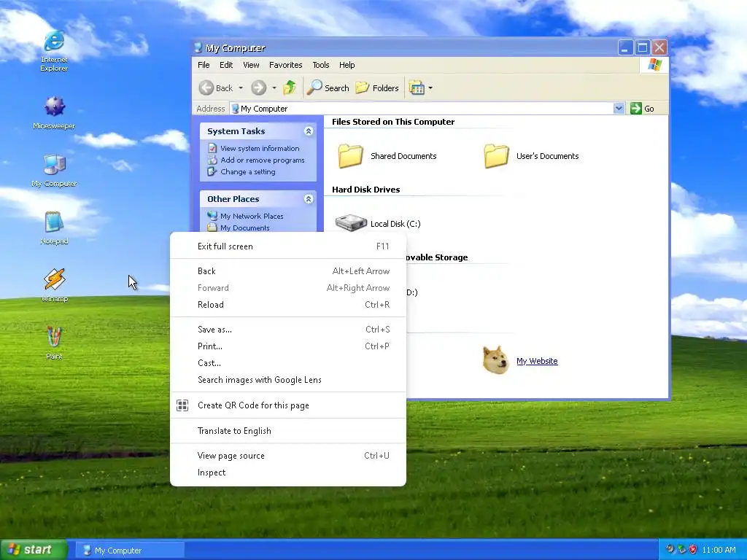Viewport: 747px width, 560px height.
Task: Click the red security shield tray icon
Action: 693,550
